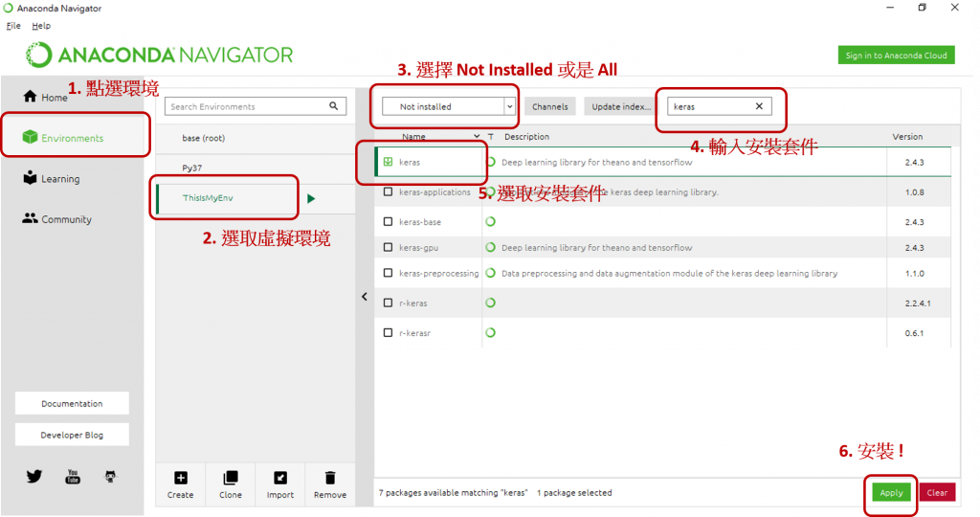Click version 2.4.3 in keras row
The image size is (980, 517).
(x=914, y=163)
